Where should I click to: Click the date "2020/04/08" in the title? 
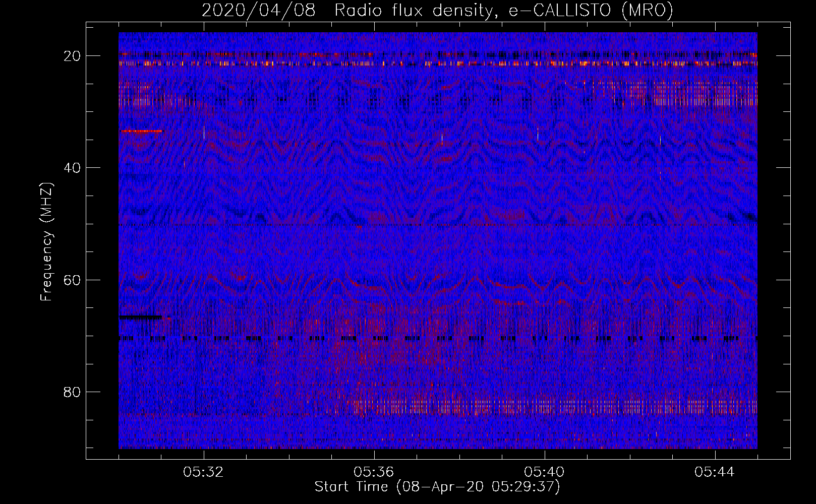click(259, 11)
